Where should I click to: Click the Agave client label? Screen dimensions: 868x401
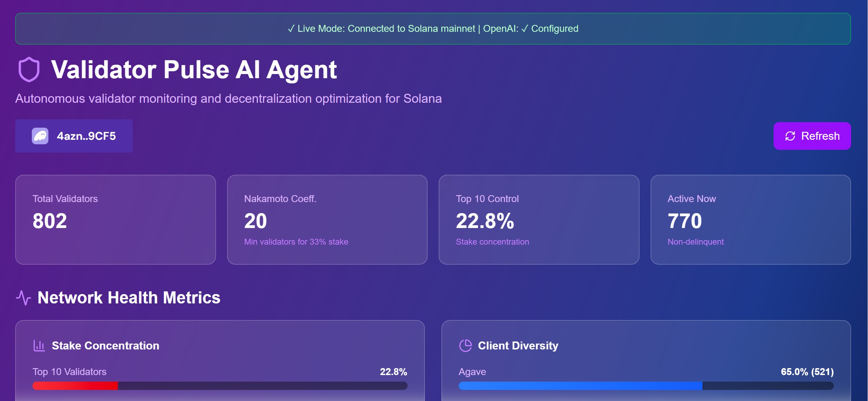tap(472, 372)
